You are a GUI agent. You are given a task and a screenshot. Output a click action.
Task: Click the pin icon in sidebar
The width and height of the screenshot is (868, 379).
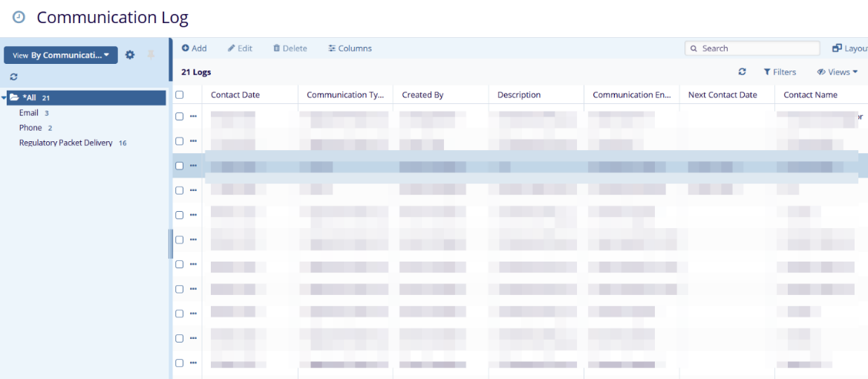pyautogui.click(x=151, y=55)
